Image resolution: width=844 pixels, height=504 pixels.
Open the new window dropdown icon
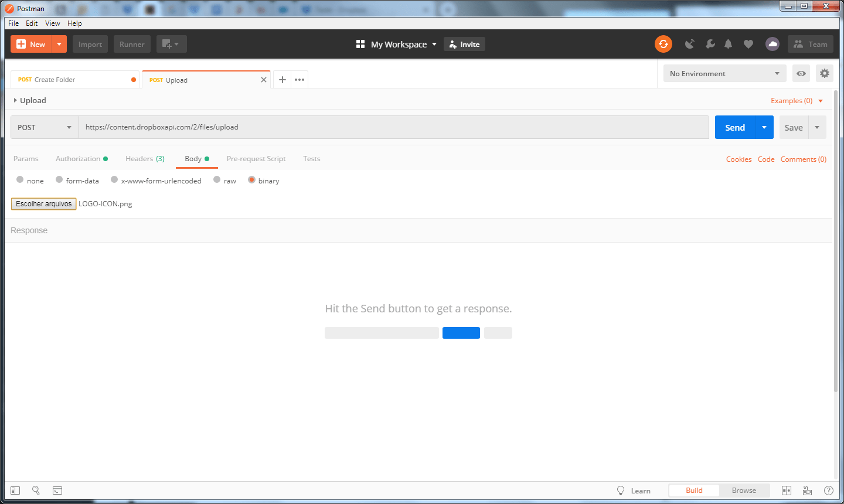pyautogui.click(x=171, y=44)
